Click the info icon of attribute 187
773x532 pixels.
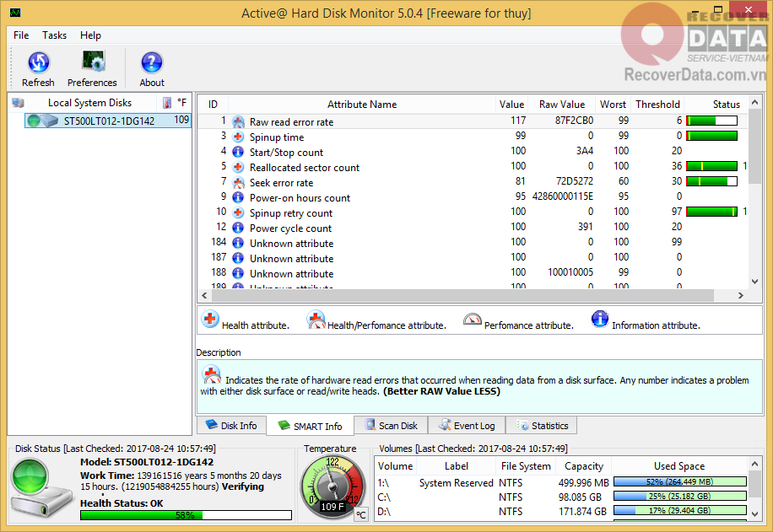point(238,258)
